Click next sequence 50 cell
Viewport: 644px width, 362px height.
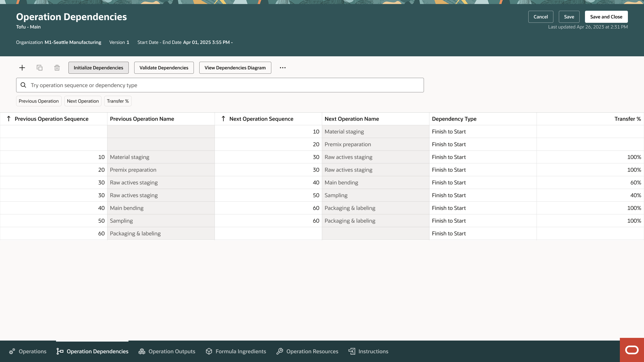tap(268, 195)
